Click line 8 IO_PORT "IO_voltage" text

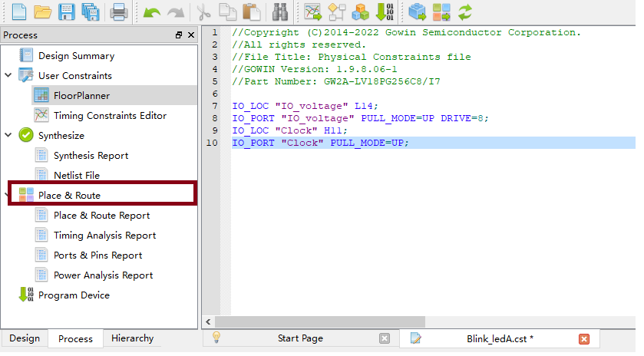point(360,118)
